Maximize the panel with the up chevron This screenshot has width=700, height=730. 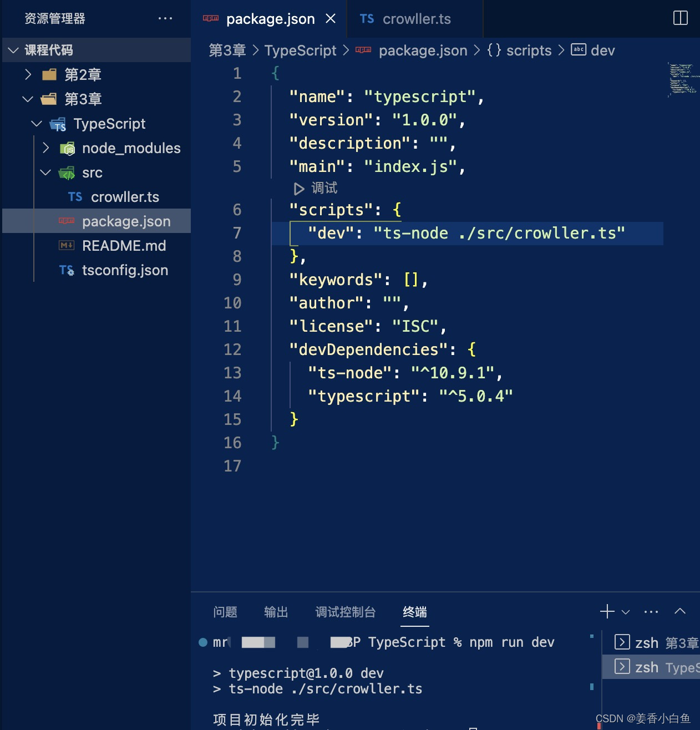click(x=680, y=611)
